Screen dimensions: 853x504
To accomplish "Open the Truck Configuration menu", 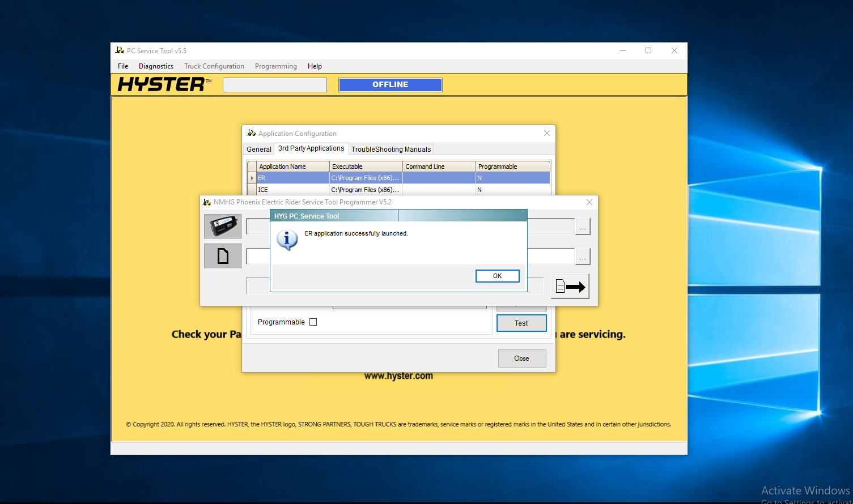I will click(214, 66).
